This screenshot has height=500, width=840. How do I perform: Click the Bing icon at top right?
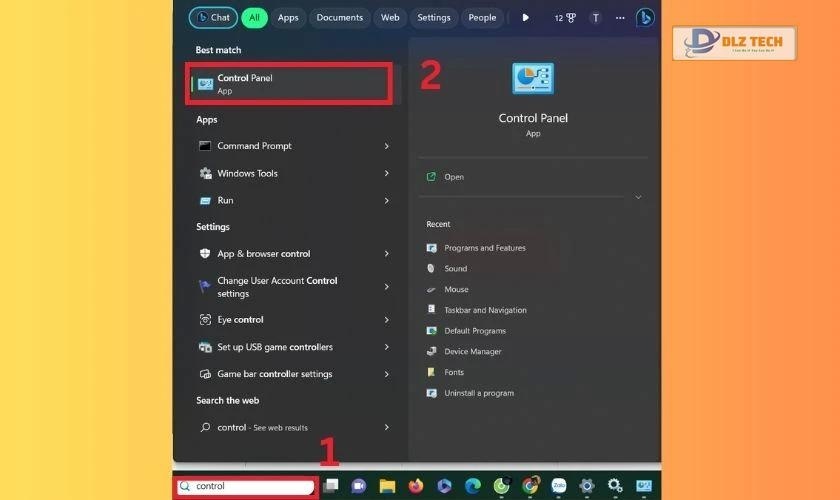point(645,17)
